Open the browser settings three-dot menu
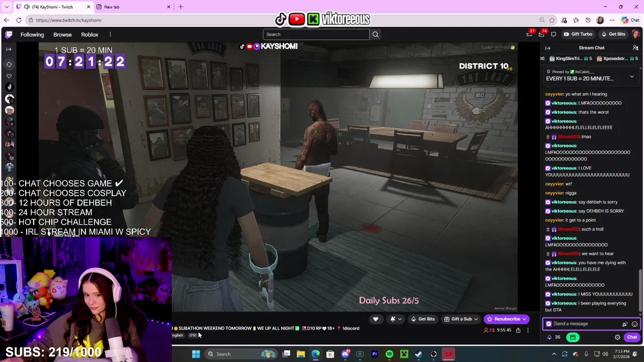This screenshot has width=644, height=362. pos(612,20)
